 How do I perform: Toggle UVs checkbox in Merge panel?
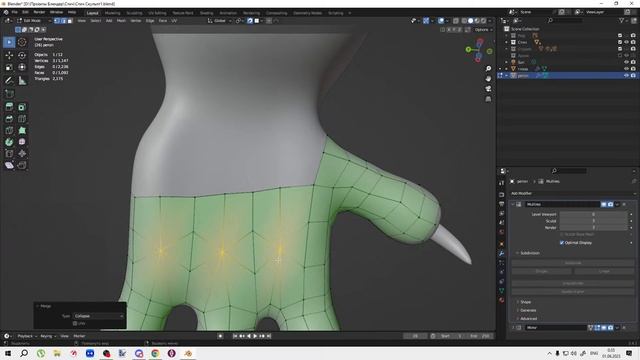point(75,323)
